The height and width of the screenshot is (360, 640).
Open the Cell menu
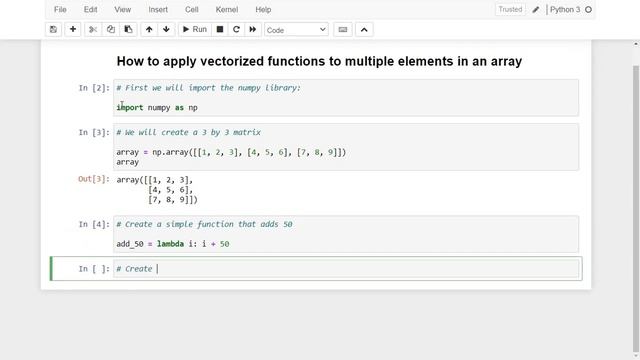(x=191, y=9)
